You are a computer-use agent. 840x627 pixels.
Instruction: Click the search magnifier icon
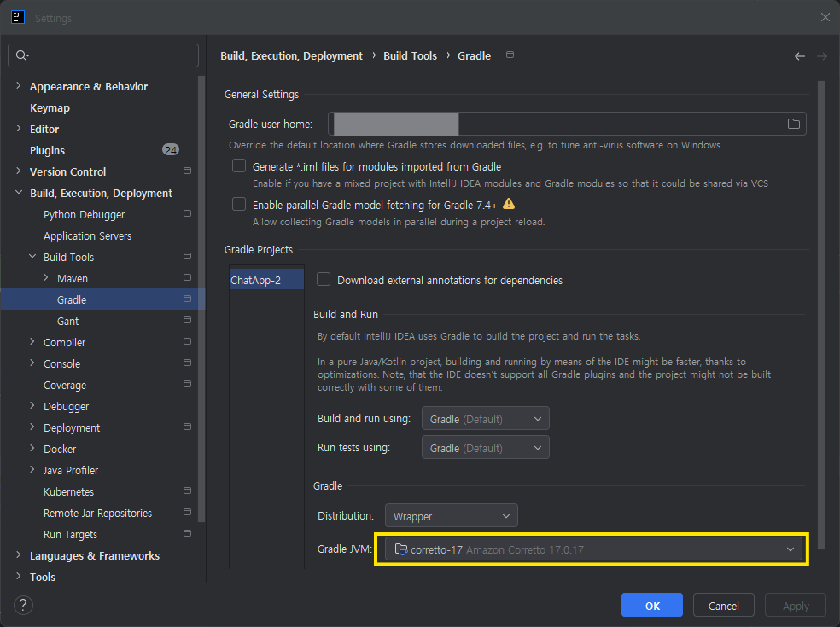coord(22,55)
